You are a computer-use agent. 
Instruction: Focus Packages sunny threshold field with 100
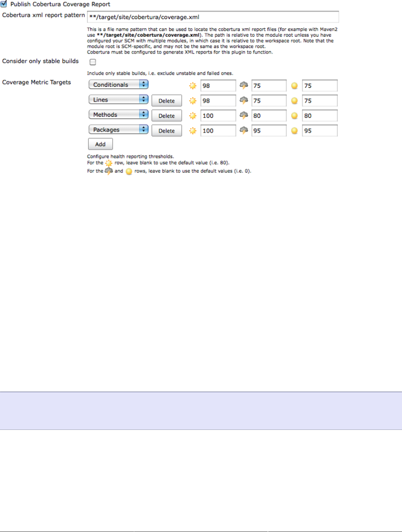pyautogui.click(x=218, y=131)
